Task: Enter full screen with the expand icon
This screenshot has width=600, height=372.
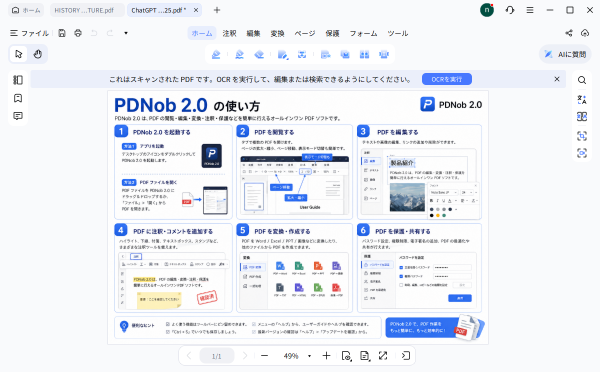Action: 383,356
